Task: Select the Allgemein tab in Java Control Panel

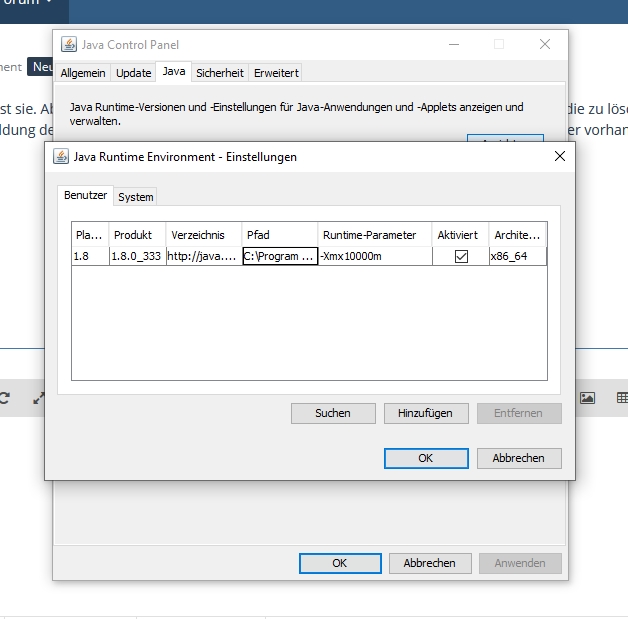Action: point(83,73)
